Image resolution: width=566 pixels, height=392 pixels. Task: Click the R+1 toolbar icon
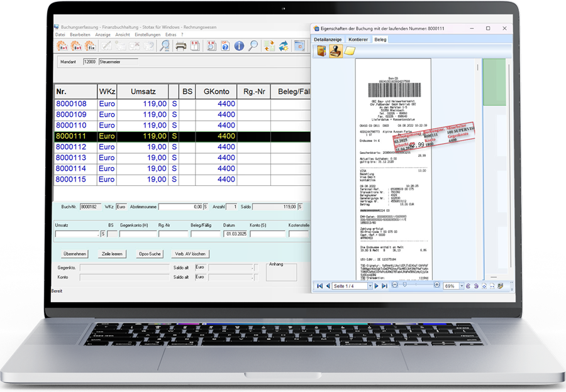tap(62, 46)
